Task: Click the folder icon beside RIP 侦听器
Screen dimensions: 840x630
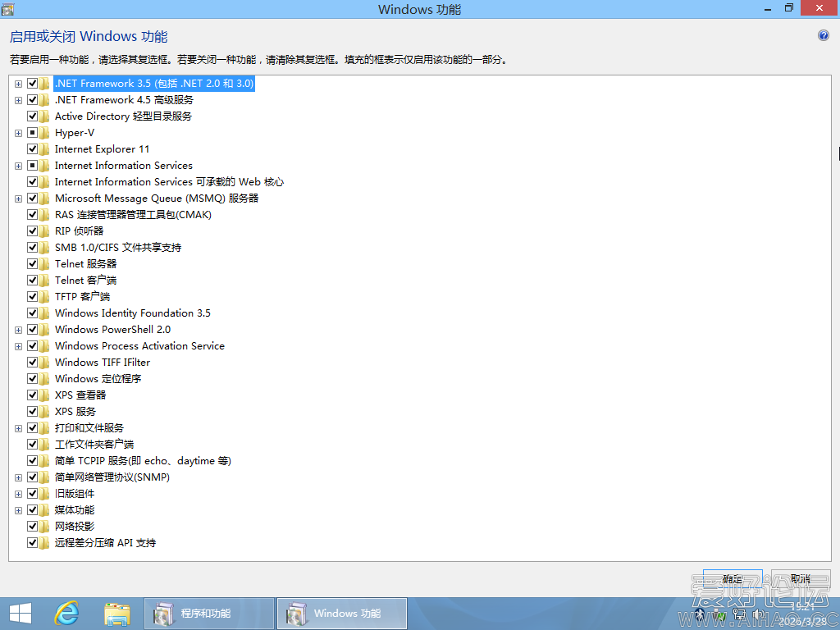Action: click(44, 231)
